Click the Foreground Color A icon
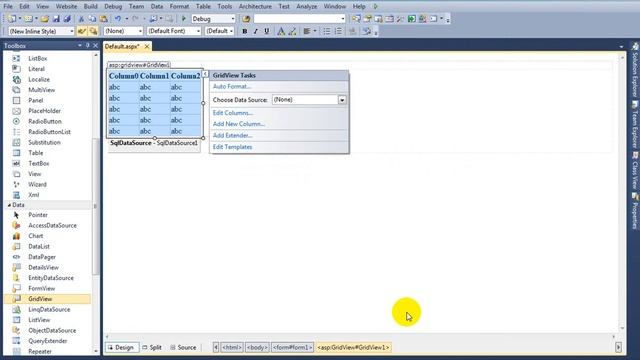Viewport: 640px width, 360px height. click(281, 31)
